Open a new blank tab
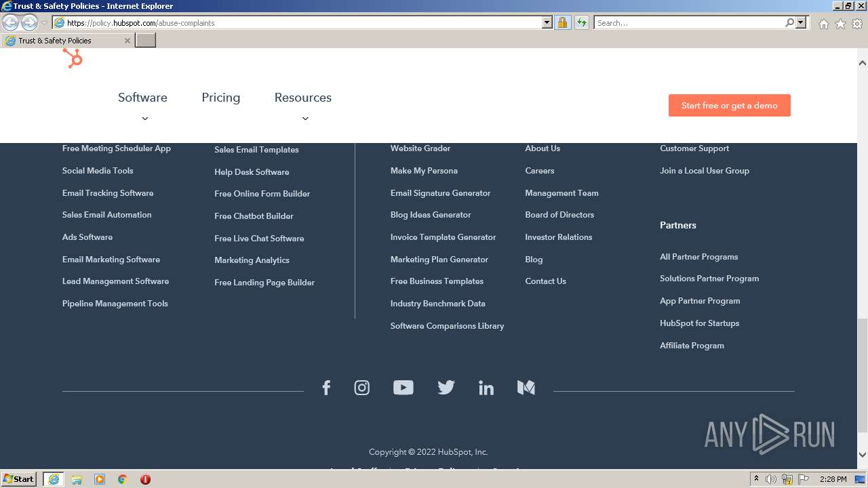Viewport: 868px width, 488px height. pos(146,40)
